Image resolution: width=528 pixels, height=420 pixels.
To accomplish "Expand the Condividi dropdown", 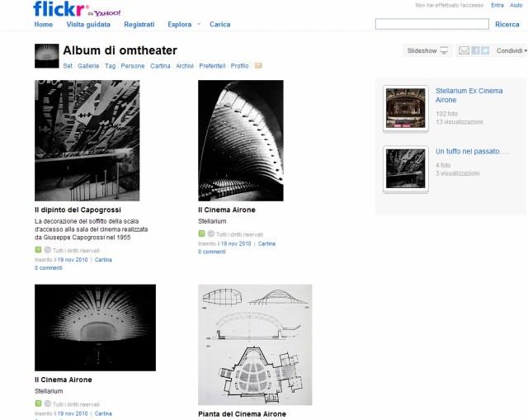I will coord(511,50).
